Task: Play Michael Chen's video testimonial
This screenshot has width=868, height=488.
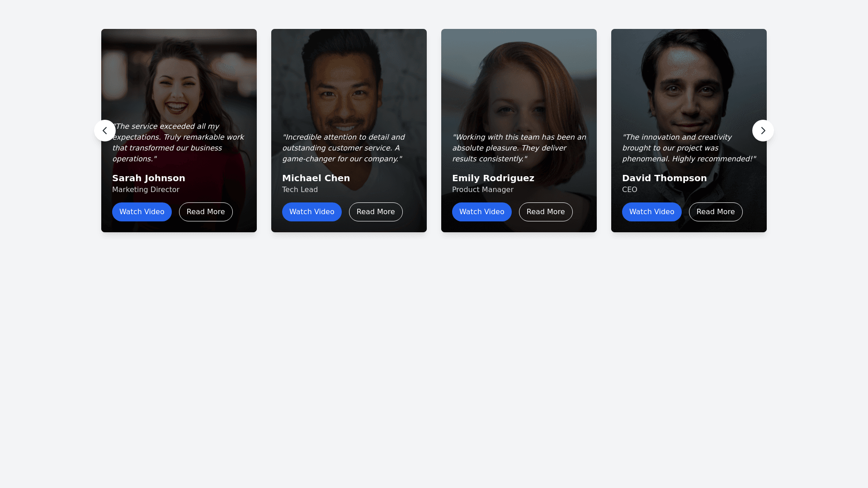Action: point(311,212)
